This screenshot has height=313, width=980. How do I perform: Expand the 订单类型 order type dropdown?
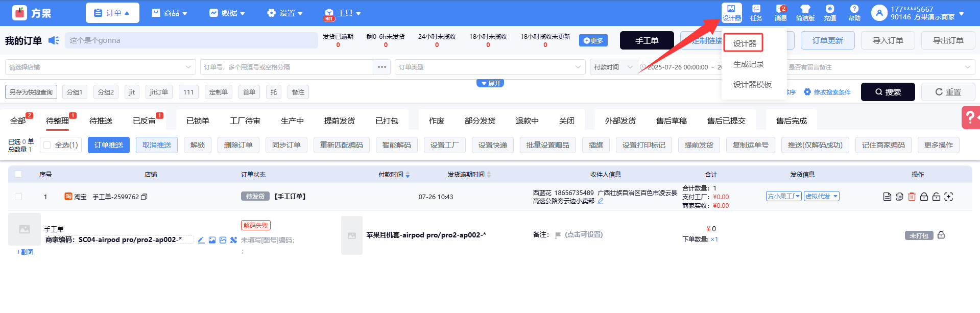(x=489, y=67)
